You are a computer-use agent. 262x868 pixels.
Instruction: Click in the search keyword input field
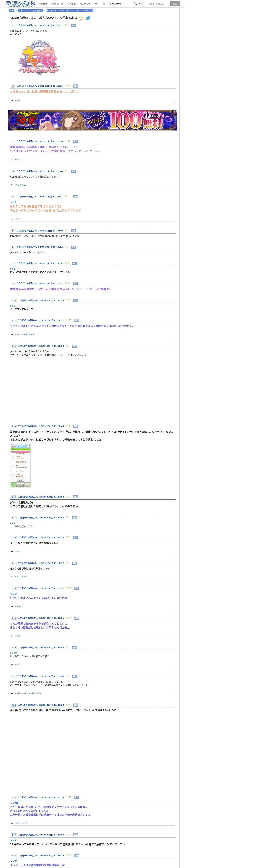point(158,4)
